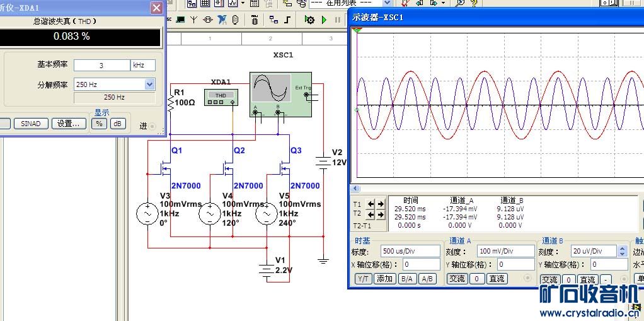The width and height of the screenshot is (644, 321).
Task: Enable Y/T timebase display mode
Action: pyautogui.click(x=363, y=279)
